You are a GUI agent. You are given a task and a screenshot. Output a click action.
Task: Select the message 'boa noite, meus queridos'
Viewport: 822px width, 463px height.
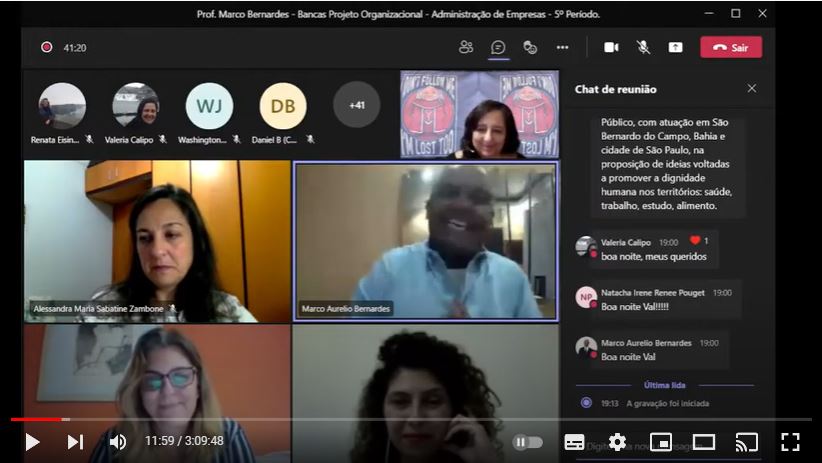pyautogui.click(x=654, y=256)
